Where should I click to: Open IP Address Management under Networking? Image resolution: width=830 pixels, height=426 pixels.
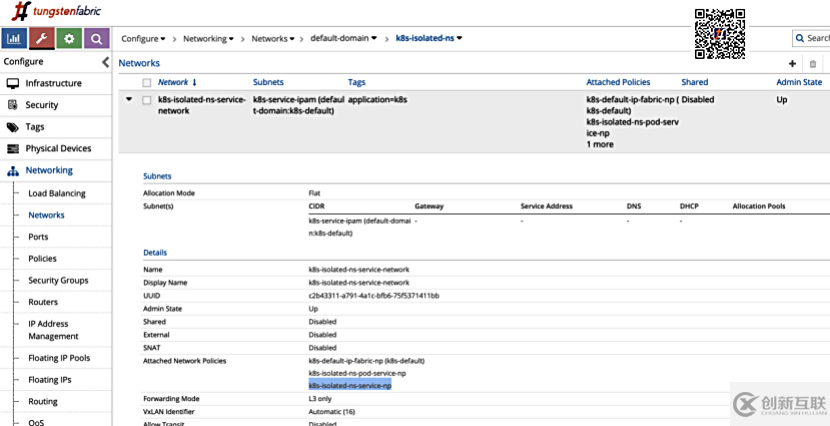point(53,330)
